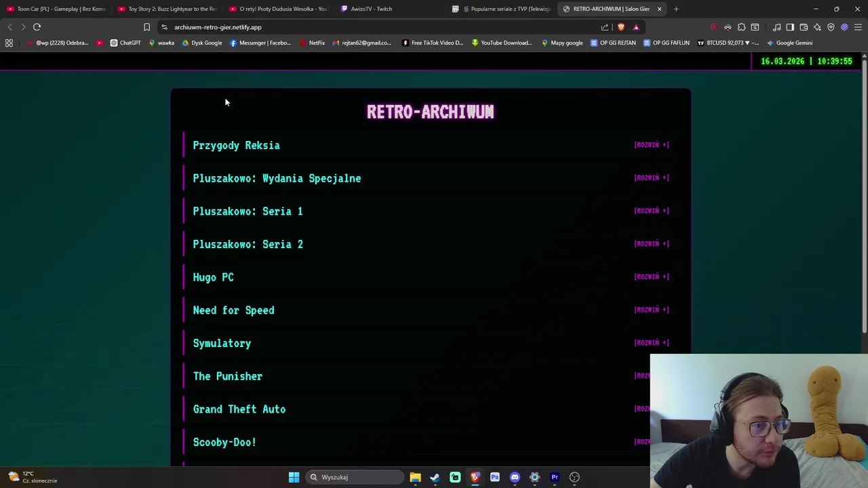Open YouTube Downloader bookmark
Image resolution: width=868 pixels, height=488 pixels.
(x=502, y=43)
